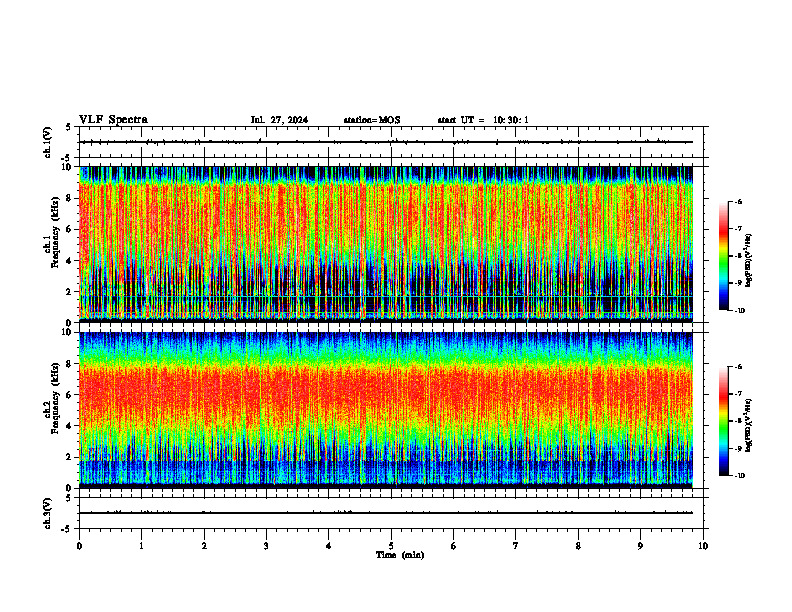Click the time axis tick label "1"
Image resolution: width=792 pixels, height=612 pixels.
[142, 546]
